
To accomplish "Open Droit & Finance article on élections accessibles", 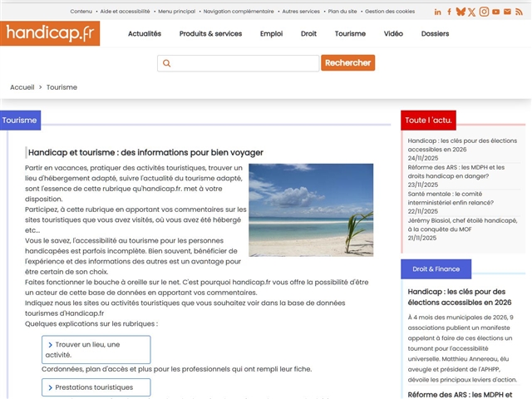I will click(x=460, y=297).
